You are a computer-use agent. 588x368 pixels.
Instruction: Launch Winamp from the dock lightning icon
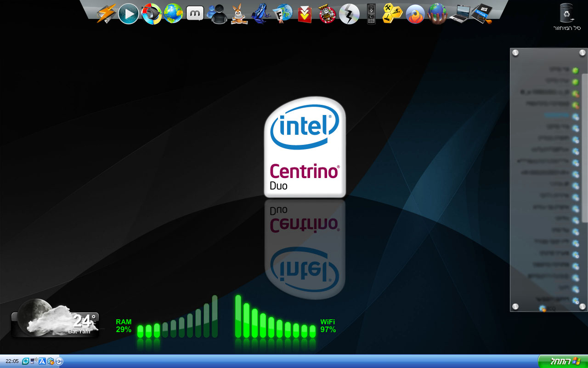[107, 13]
